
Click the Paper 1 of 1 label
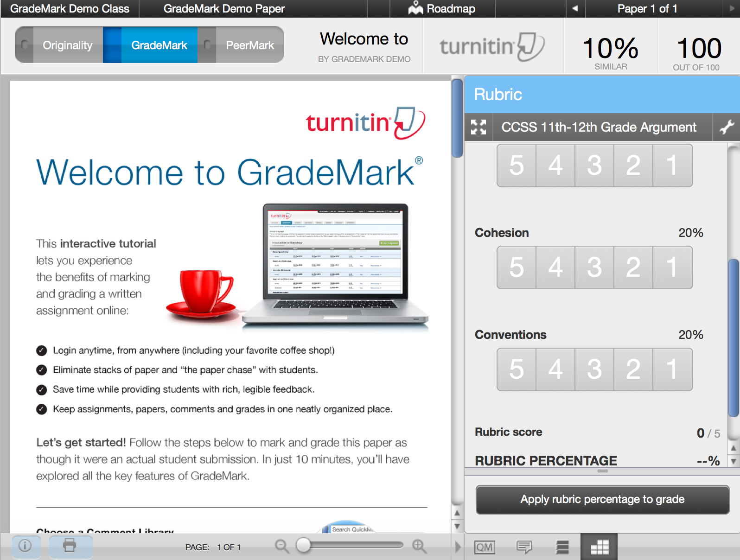pyautogui.click(x=647, y=8)
